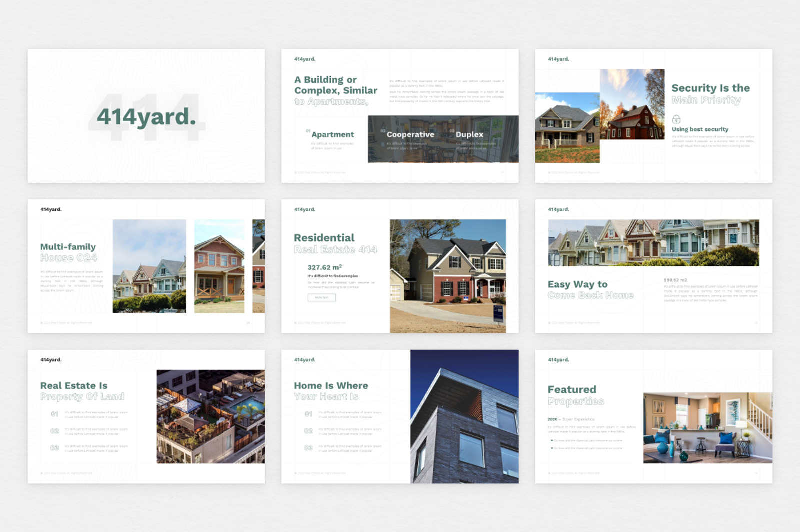Click the 414yard logo above Home Is Where

pyautogui.click(x=305, y=359)
